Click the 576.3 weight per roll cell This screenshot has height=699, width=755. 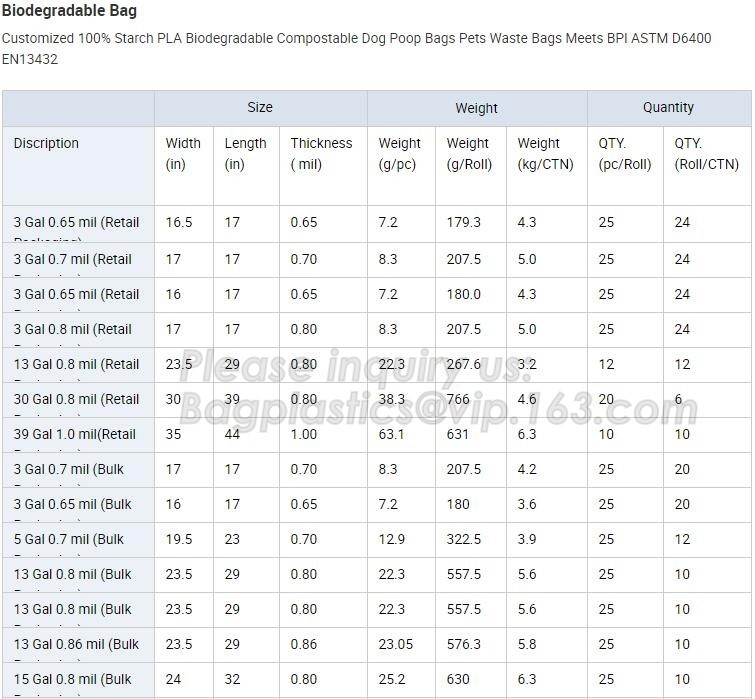click(x=464, y=644)
